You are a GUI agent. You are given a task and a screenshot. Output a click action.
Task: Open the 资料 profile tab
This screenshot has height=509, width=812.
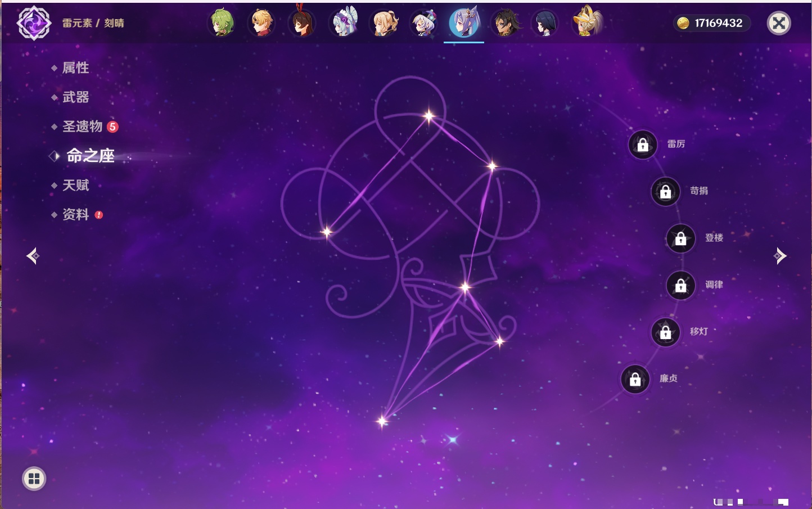pyautogui.click(x=75, y=214)
